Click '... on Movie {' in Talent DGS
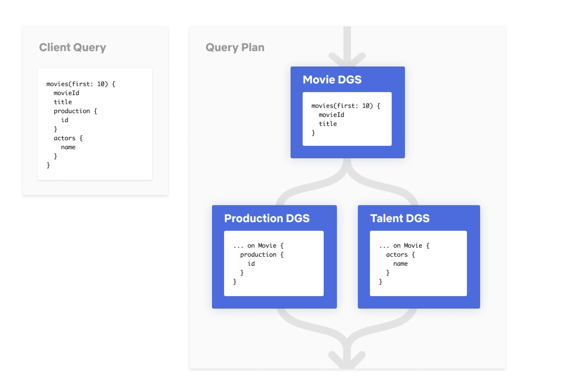 coord(404,246)
